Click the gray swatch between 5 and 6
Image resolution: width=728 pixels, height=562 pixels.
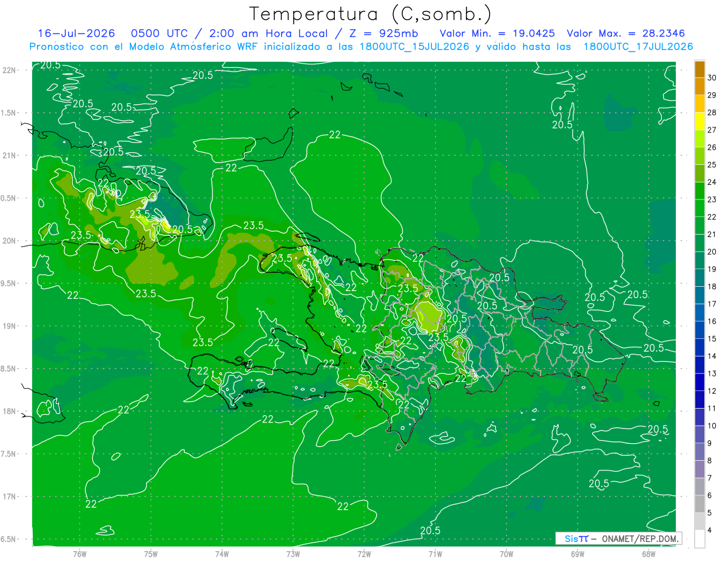click(699, 504)
